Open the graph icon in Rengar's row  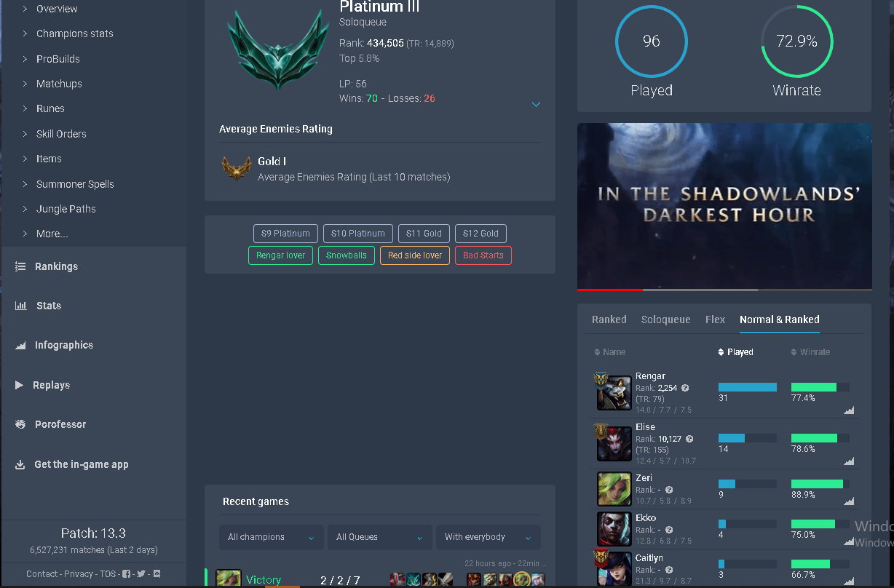point(849,410)
